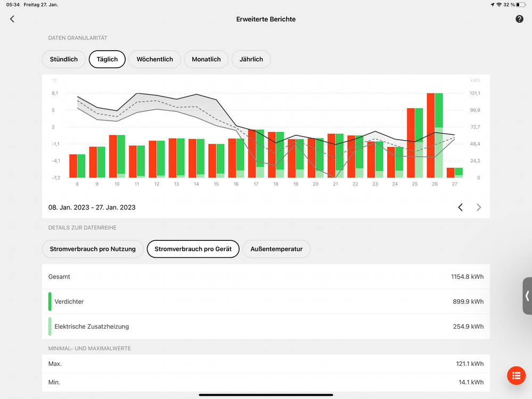Tap the back arrow icon
Viewport: 532px width, 399px height.
tap(12, 19)
